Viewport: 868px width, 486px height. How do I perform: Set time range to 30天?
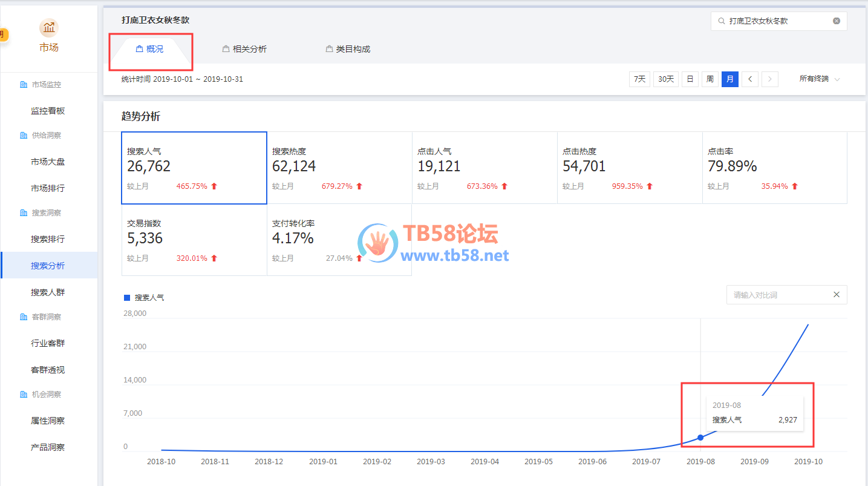coord(665,79)
